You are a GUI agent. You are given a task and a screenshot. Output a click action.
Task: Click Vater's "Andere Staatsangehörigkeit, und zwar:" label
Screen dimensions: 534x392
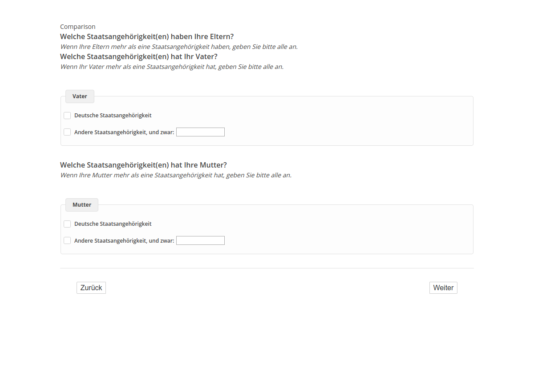(124, 132)
